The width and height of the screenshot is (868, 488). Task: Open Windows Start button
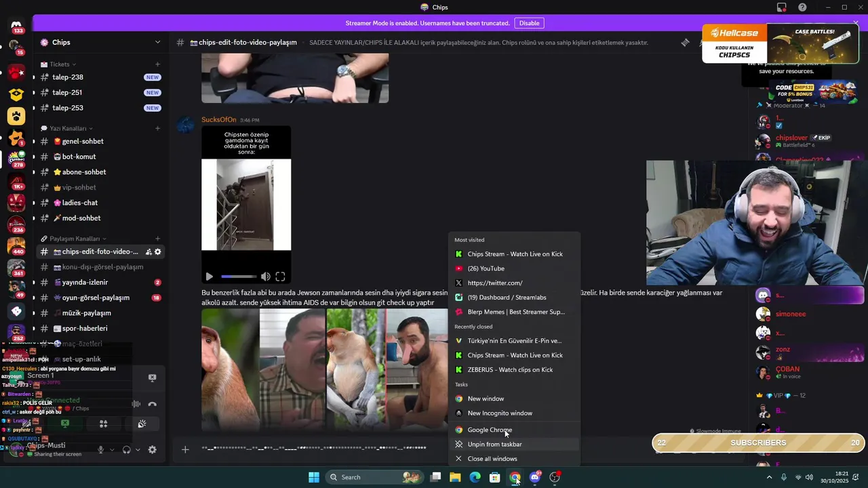pos(314,477)
